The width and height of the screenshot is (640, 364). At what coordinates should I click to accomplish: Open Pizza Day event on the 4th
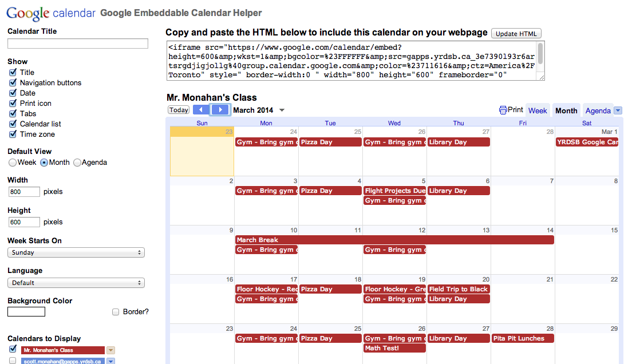(331, 191)
